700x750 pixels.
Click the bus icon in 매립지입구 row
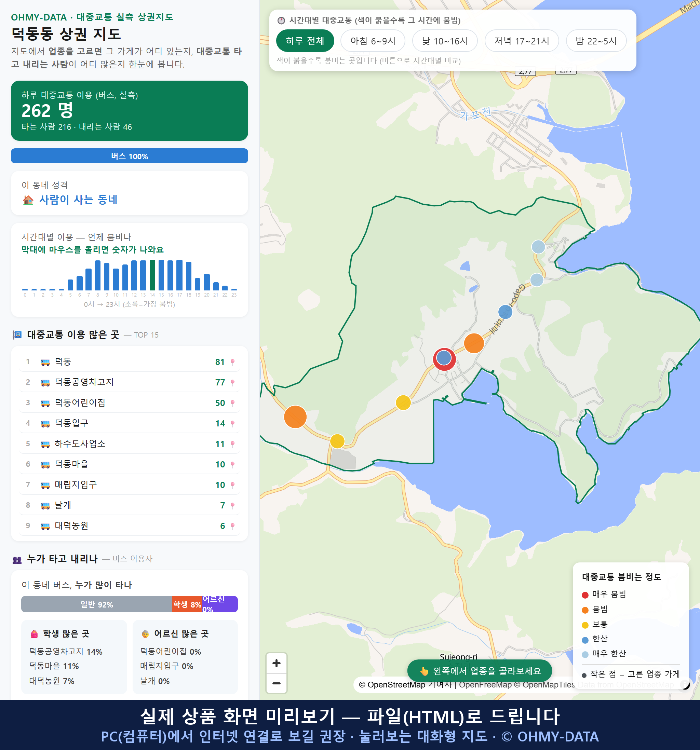45,485
